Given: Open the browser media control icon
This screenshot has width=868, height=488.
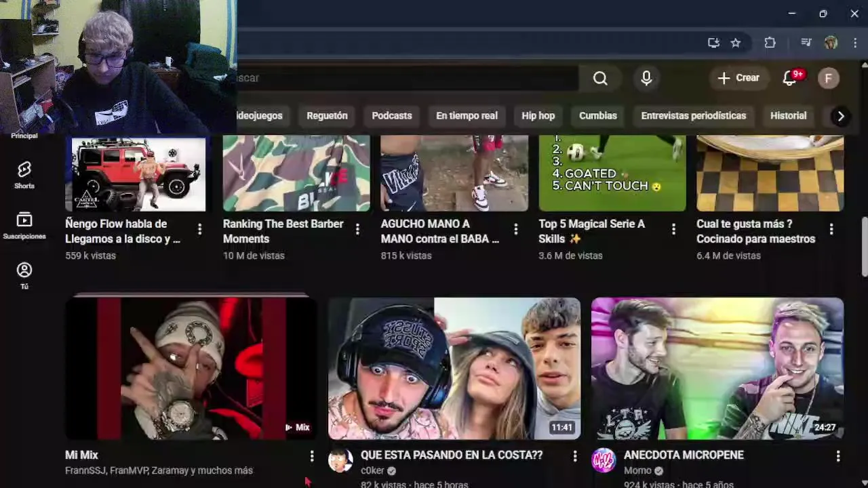Looking at the screenshot, I should (806, 43).
